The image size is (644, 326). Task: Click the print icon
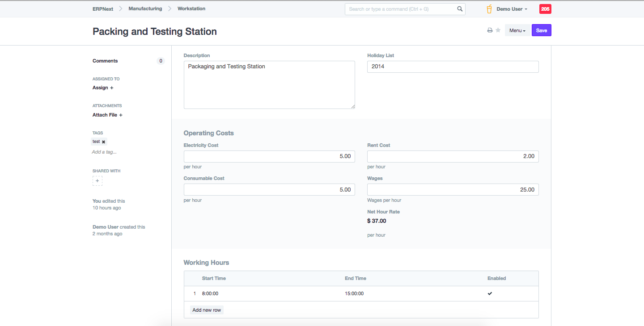tap(490, 30)
